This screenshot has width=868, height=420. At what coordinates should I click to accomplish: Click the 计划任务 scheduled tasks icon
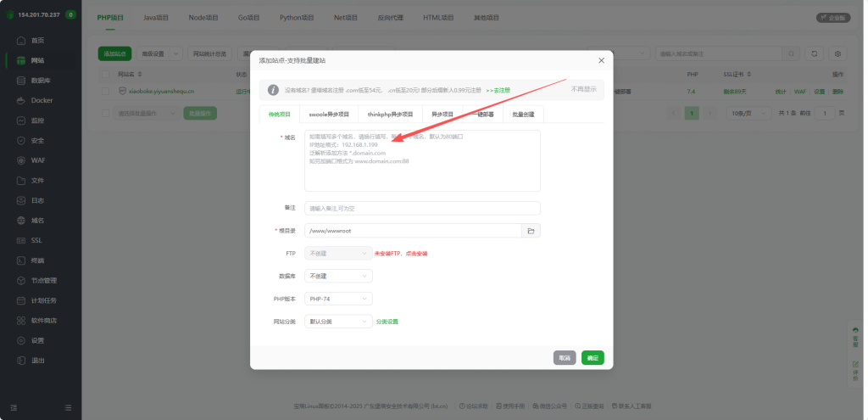click(x=22, y=300)
